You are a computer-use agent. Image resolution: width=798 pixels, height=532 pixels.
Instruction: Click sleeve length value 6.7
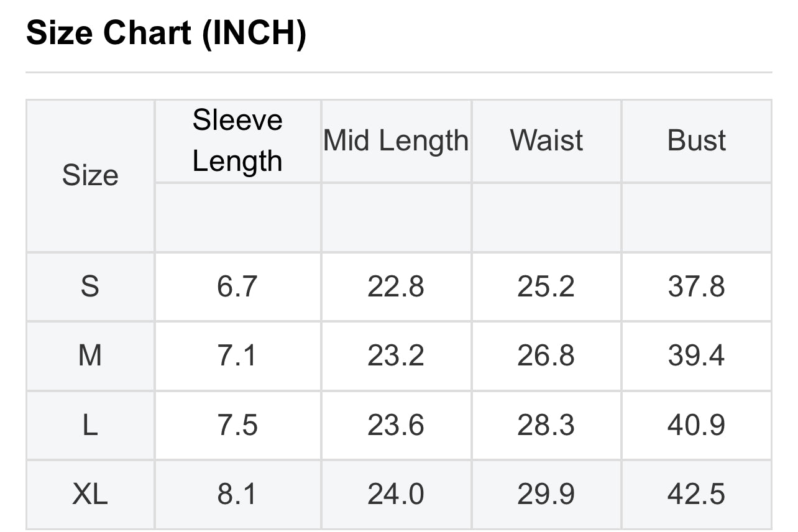coord(237,287)
